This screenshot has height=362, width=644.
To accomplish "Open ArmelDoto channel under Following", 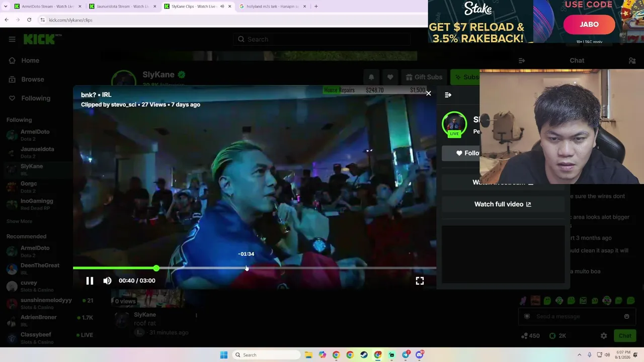I will [x=35, y=135].
